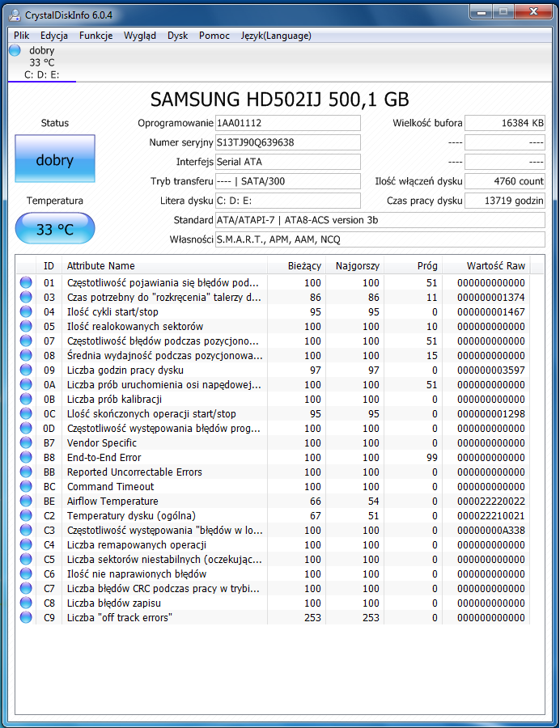Viewport: 560px width, 728px height.
Task: Click the 33 °C temperature button
Action: click(x=55, y=228)
